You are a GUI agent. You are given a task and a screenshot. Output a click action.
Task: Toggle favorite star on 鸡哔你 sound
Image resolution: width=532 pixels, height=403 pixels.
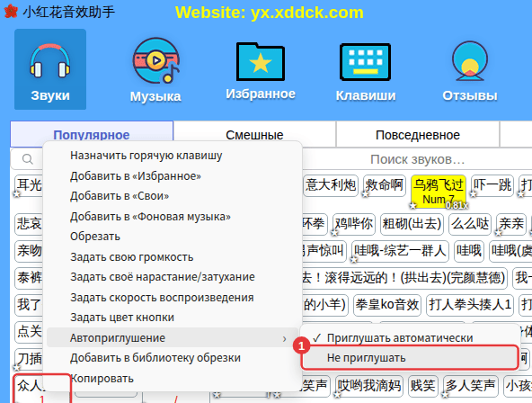coord(335,233)
